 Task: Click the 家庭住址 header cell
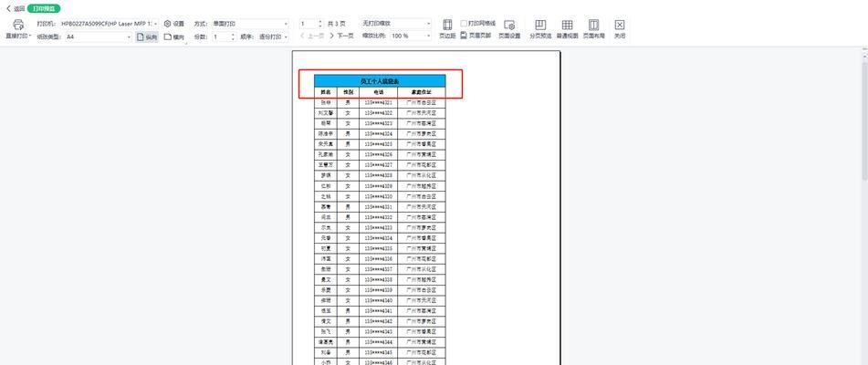422,92
